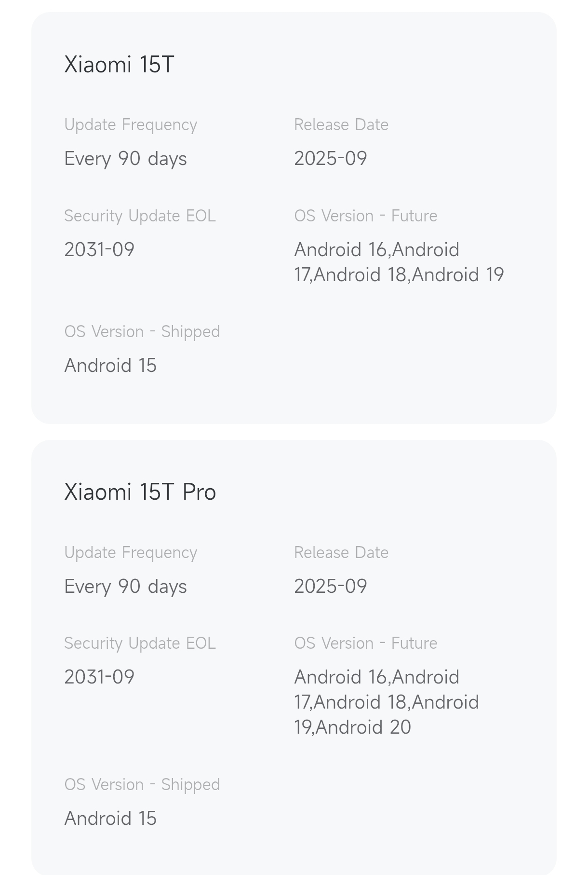The image size is (588, 875).
Task: Tap Every 90 days value in the first card
Action: 125,159
